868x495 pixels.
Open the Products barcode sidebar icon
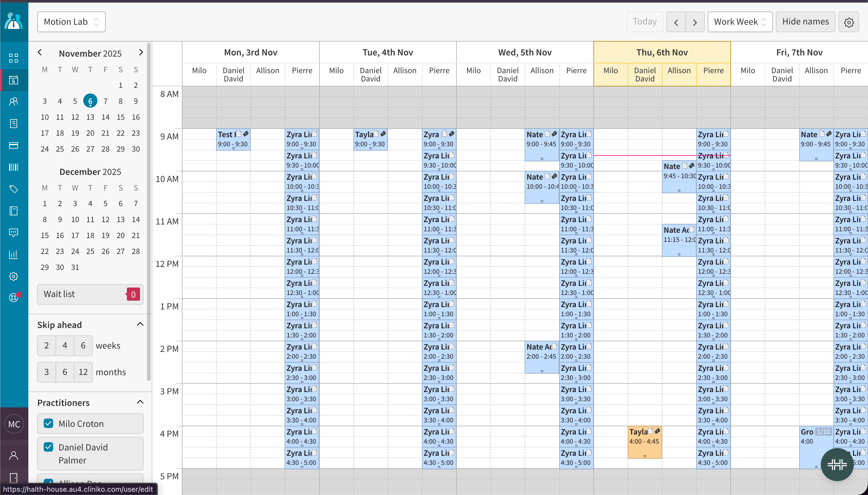(x=14, y=167)
